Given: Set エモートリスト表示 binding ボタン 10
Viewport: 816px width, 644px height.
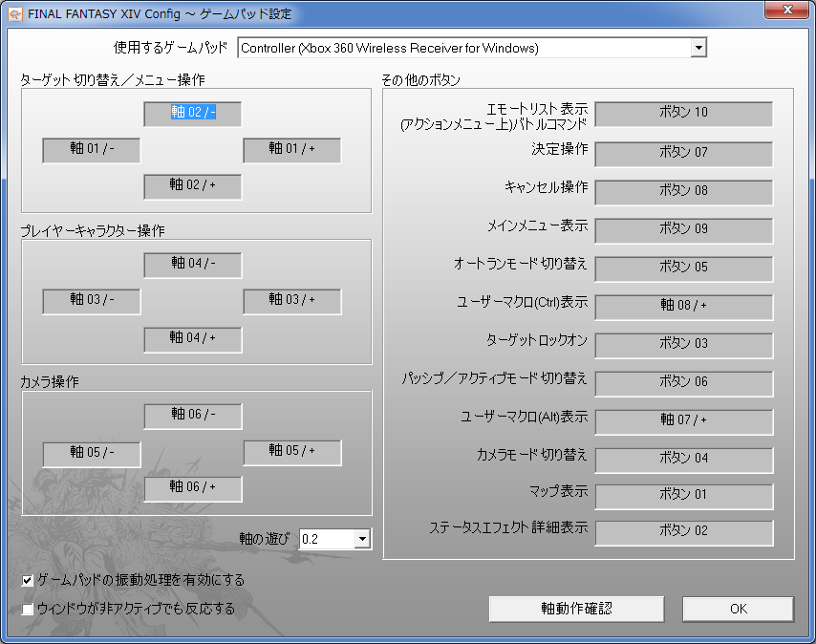Looking at the screenshot, I should tap(683, 114).
